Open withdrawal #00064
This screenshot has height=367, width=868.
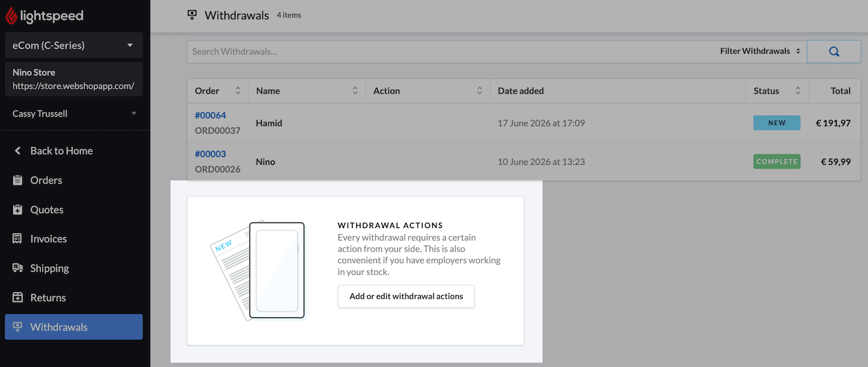click(210, 115)
